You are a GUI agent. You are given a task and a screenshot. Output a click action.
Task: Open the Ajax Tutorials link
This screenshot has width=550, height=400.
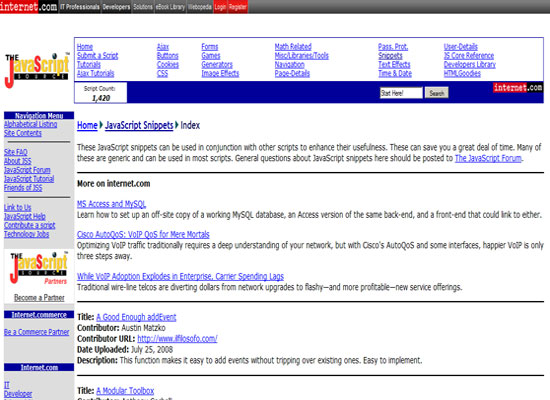tap(95, 73)
